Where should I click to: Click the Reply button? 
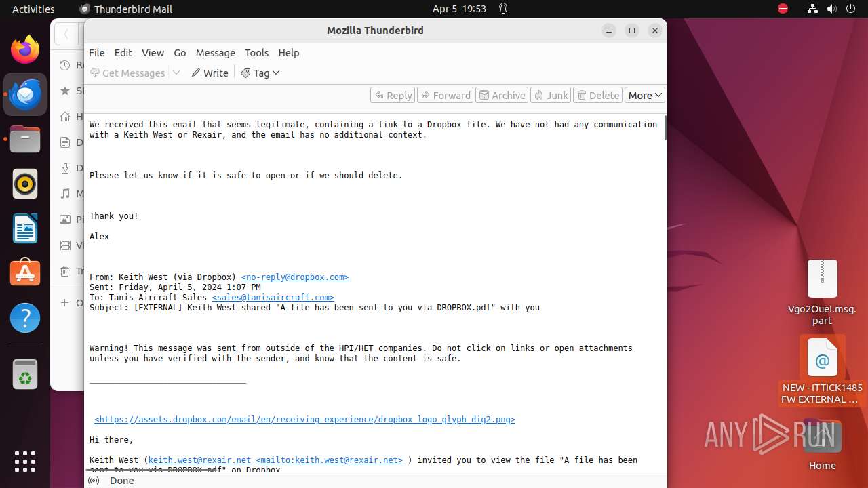click(393, 96)
